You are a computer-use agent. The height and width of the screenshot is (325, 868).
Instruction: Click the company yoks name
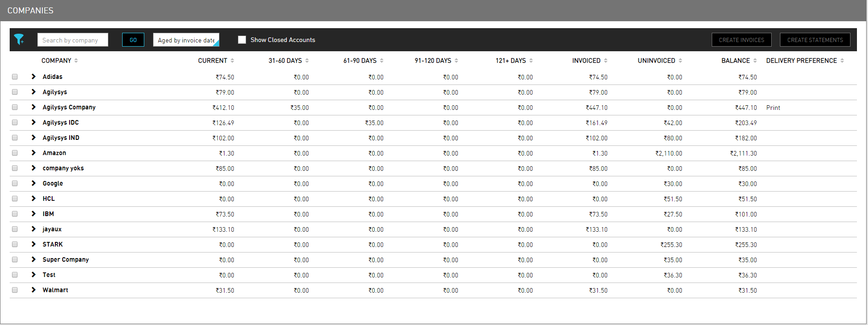pos(63,168)
